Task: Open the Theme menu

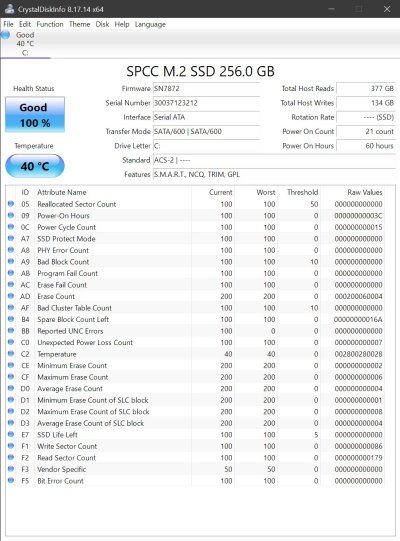Action: (79, 24)
